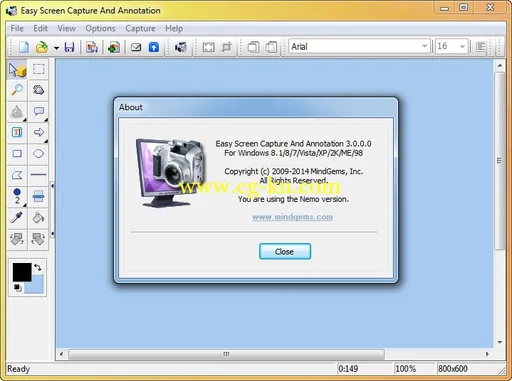Visit the www.mindgems.com link
Screen dimensions: 512x381
(292, 217)
